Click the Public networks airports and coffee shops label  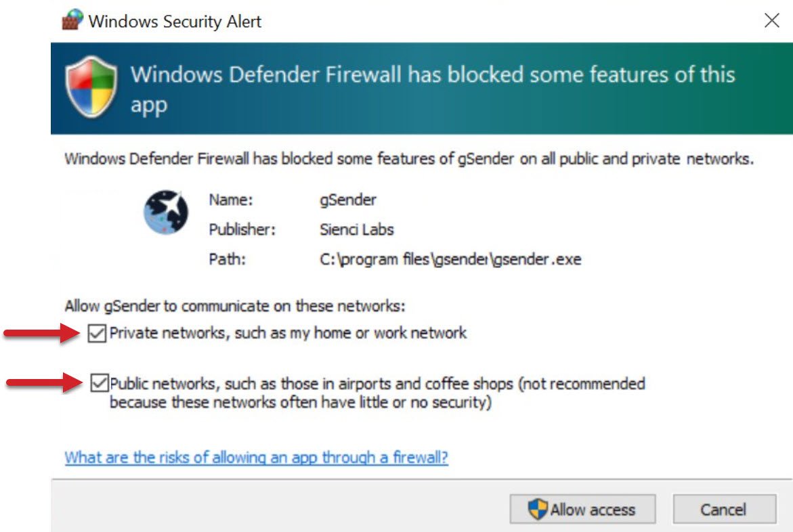377,393
